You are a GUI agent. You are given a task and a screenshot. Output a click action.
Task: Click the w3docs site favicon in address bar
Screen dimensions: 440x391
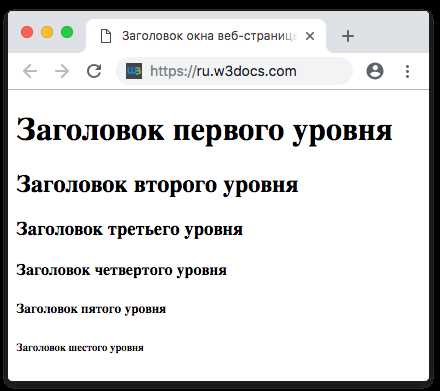coord(134,71)
